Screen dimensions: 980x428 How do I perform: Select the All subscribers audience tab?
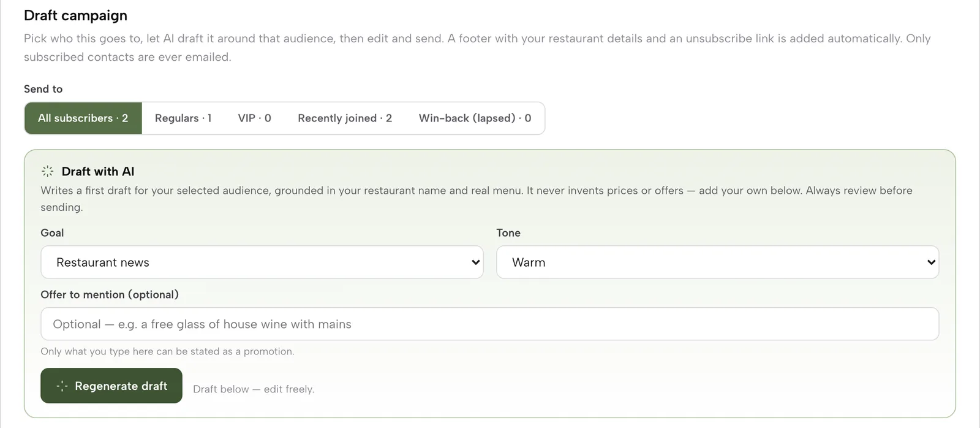coord(83,118)
